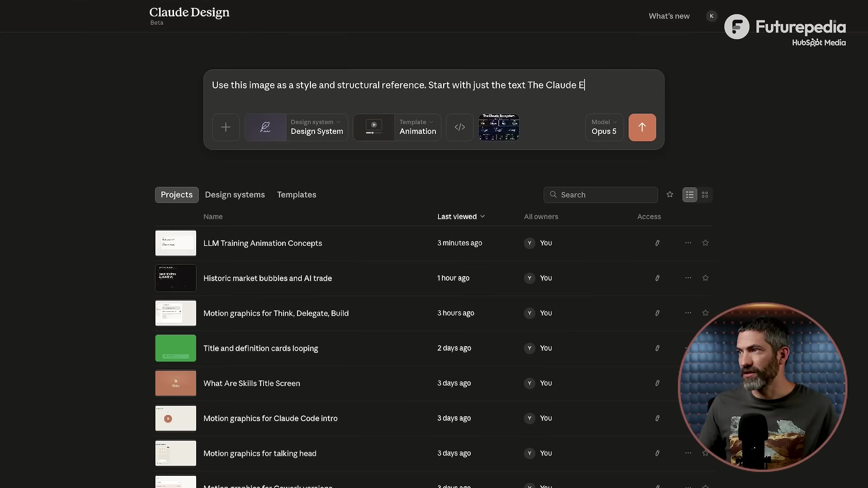Open more options for LLM Training Animation Concepts
Viewport: 868px width, 488px height.
pyautogui.click(x=688, y=243)
